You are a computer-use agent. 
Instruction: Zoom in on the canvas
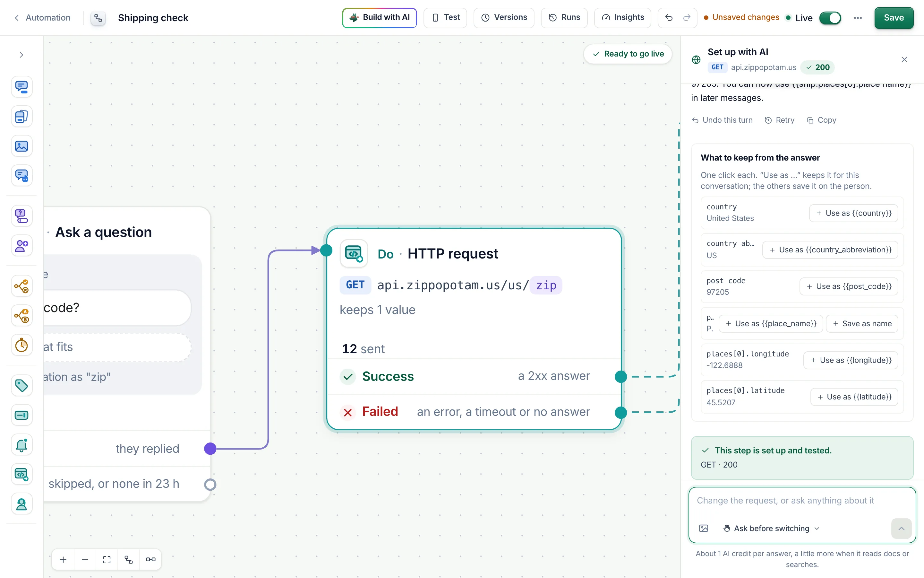click(x=63, y=560)
